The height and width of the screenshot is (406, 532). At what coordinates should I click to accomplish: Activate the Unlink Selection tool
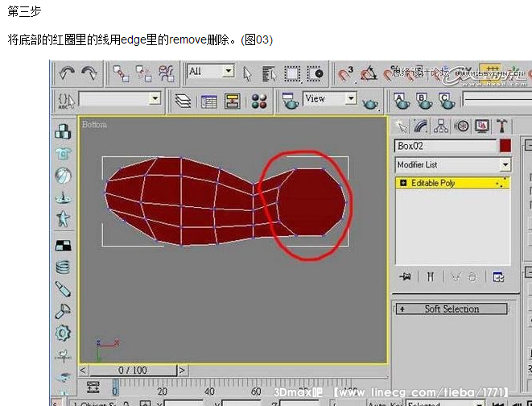click(x=143, y=73)
